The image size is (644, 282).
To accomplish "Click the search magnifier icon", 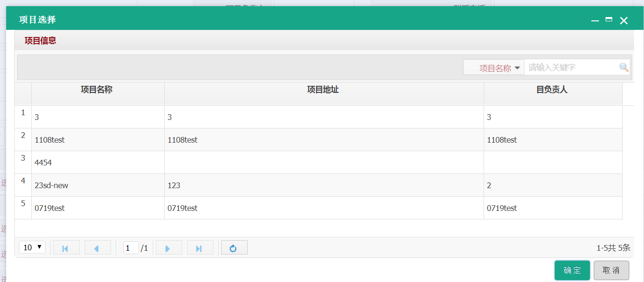I will (x=624, y=67).
